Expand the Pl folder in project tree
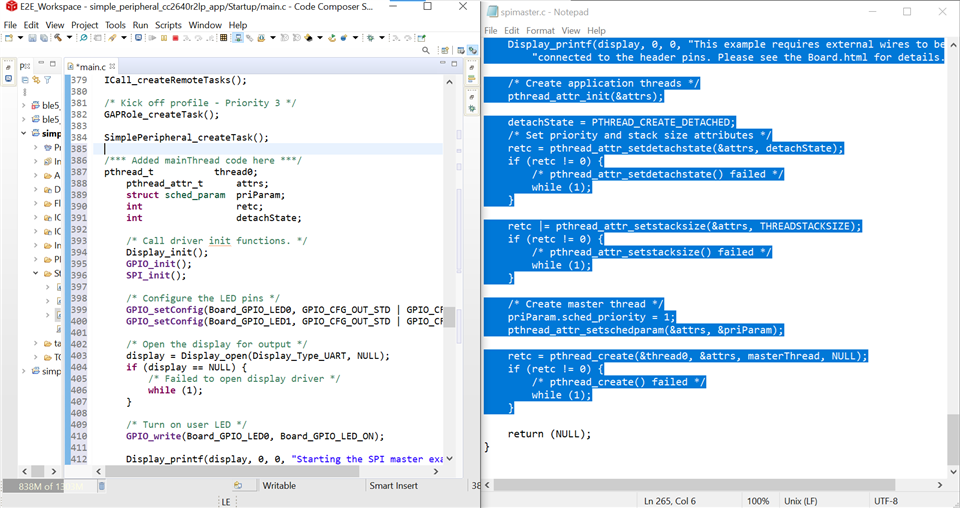The height and width of the screenshot is (508, 960). [36, 259]
